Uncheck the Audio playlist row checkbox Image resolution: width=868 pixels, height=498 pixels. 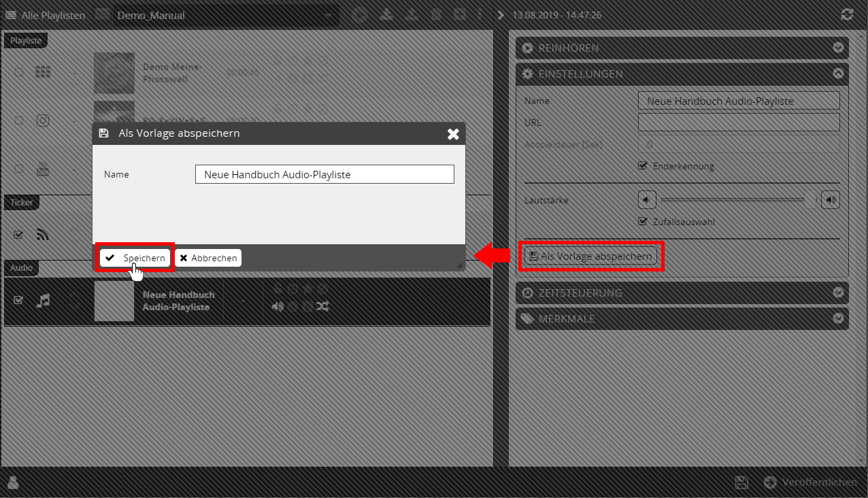click(x=18, y=301)
